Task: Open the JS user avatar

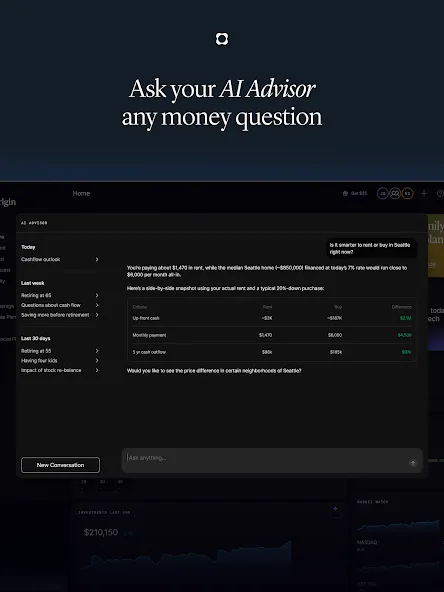Action: (x=382, y=193)
